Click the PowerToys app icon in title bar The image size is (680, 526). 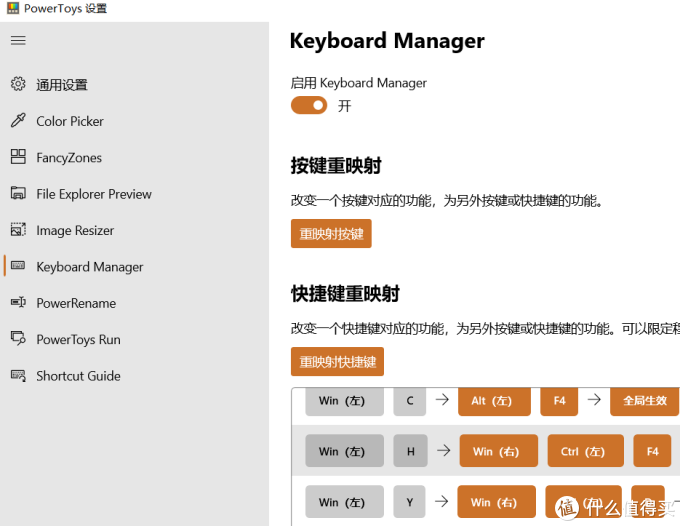click(13, 8)
